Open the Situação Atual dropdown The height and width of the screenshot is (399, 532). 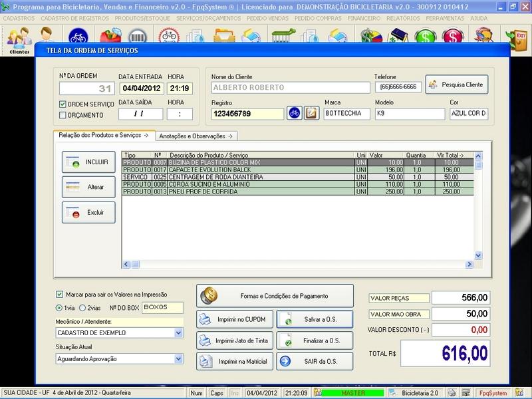(178, 358)
